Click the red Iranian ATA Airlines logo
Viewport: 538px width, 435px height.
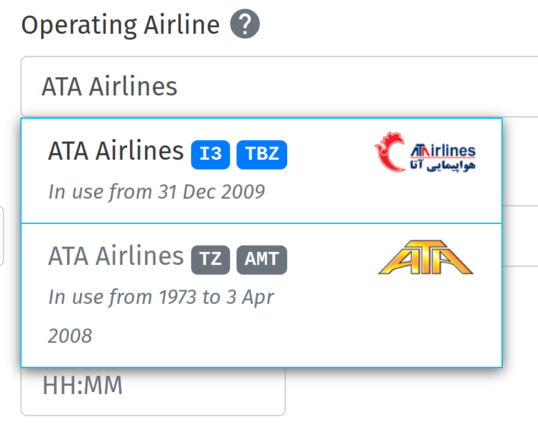click(x=425, y=152)
